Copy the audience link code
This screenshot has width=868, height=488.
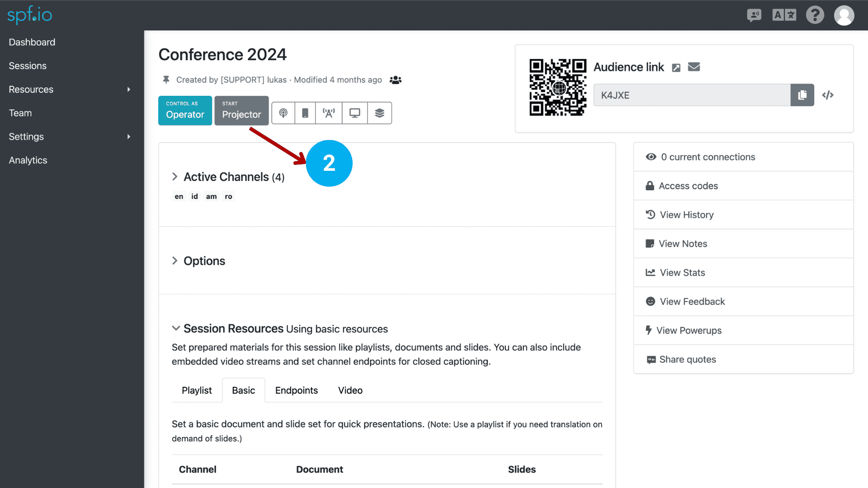click(x=802, y=95)
